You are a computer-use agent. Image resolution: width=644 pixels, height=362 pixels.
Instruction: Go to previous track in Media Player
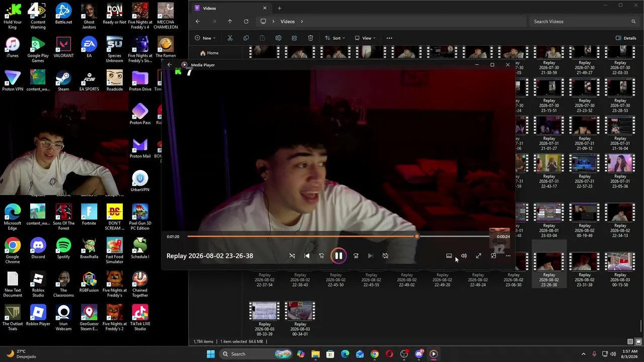click(307, 256)
